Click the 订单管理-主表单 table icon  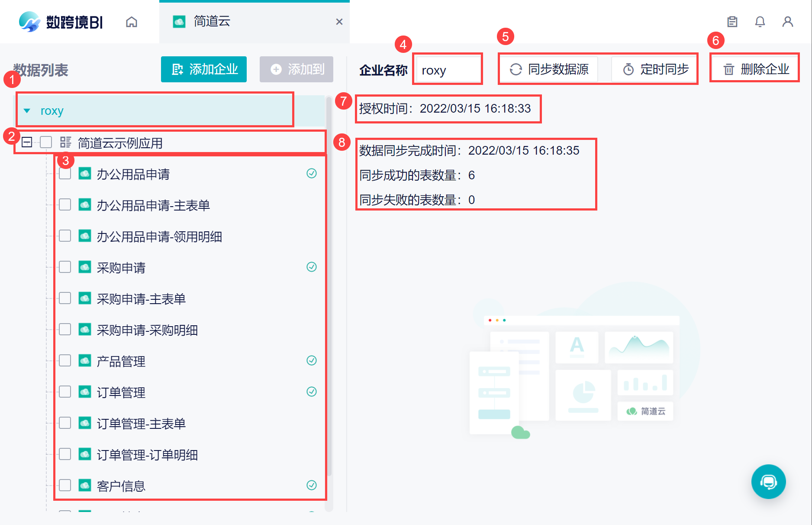pos(85,423)
